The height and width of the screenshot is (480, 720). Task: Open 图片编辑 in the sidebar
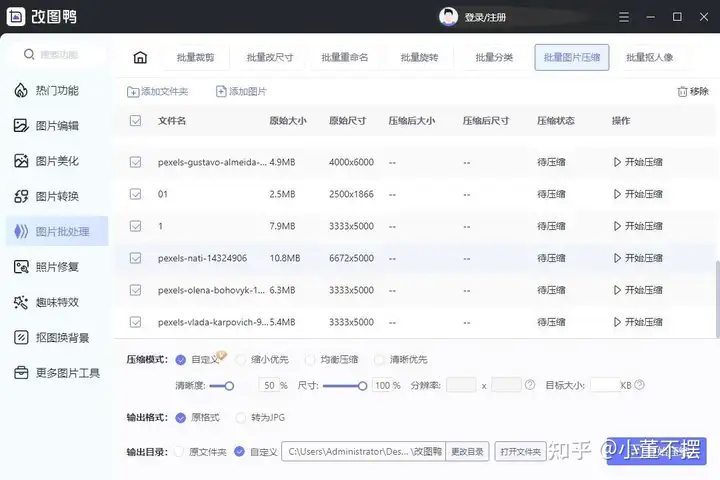pos(58,126)
